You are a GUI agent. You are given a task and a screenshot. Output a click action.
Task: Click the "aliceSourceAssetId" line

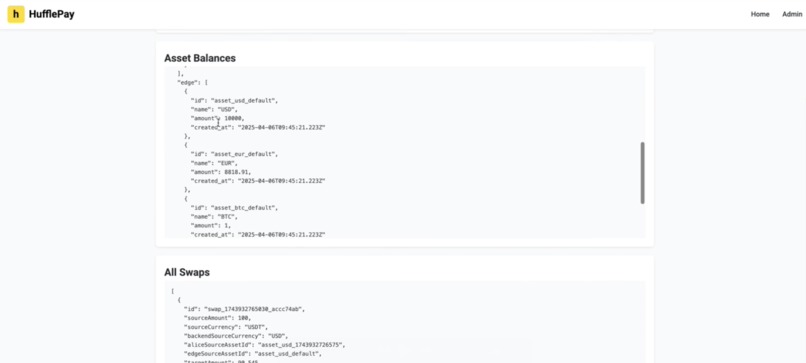tap(264, 345)
